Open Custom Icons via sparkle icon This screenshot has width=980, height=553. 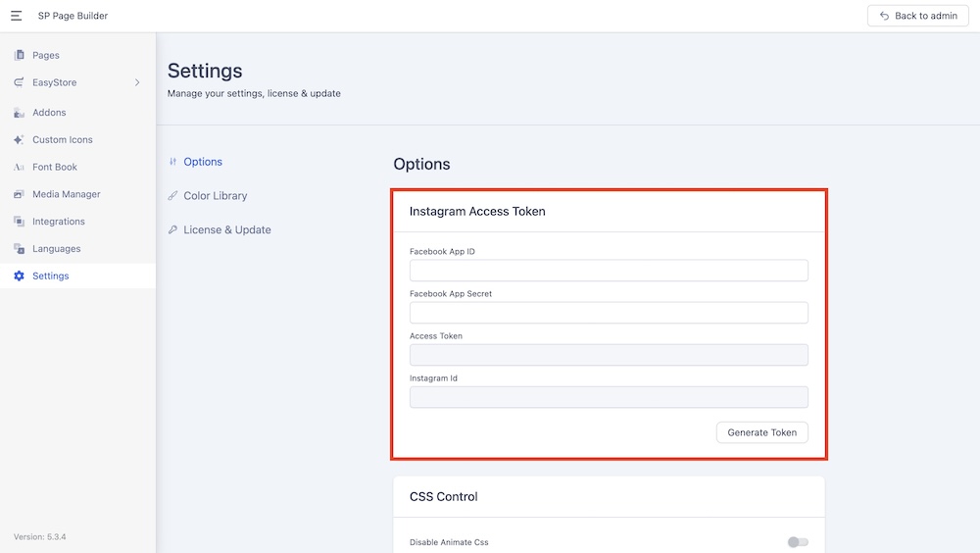(19, 140)
